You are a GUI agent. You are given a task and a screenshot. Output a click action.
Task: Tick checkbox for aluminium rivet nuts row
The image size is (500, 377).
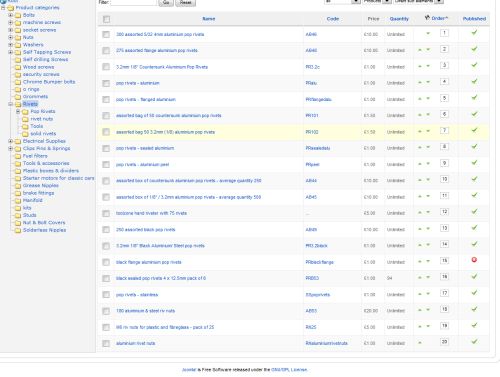tap(106, 343)
